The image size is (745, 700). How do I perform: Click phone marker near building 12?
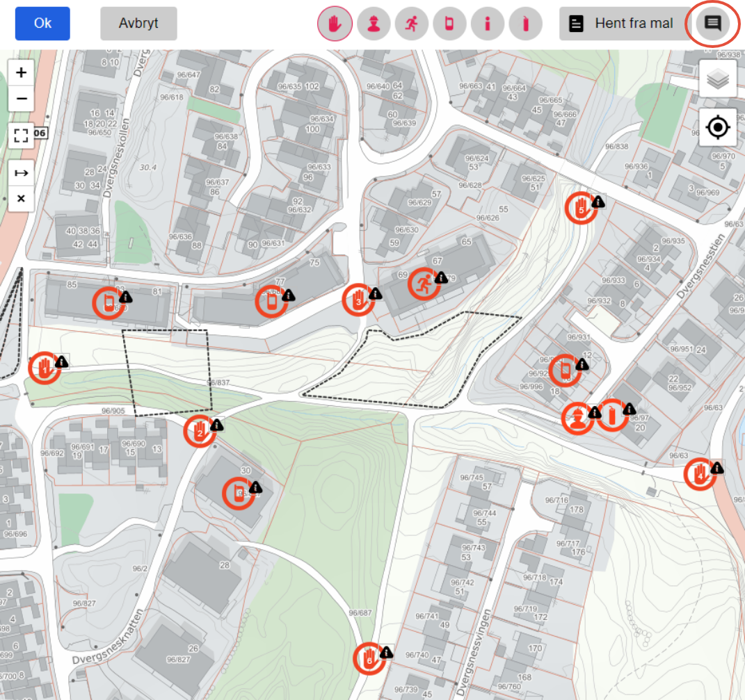point(565,371)
